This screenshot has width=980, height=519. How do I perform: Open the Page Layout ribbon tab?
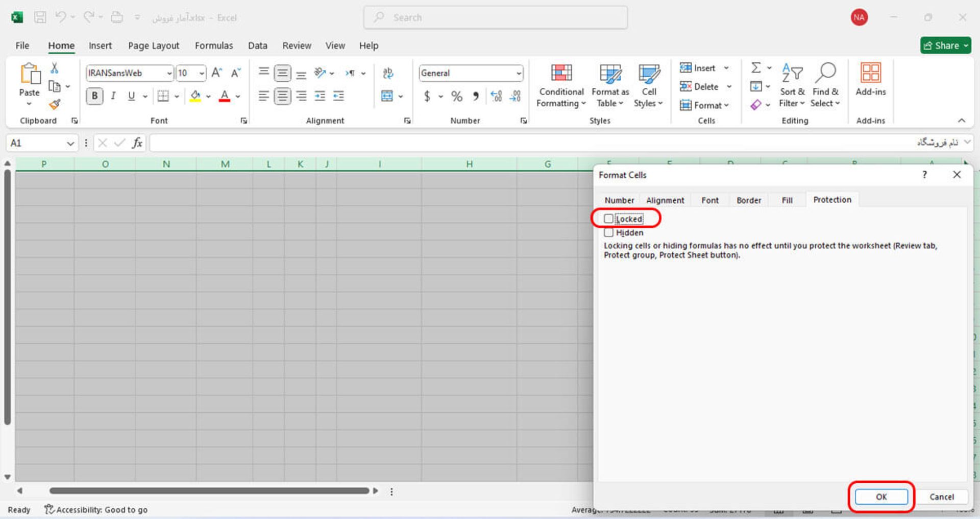point(153,45)
